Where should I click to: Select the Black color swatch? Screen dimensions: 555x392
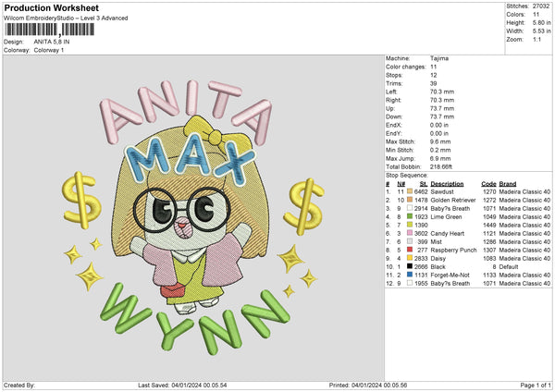point(410,266)
